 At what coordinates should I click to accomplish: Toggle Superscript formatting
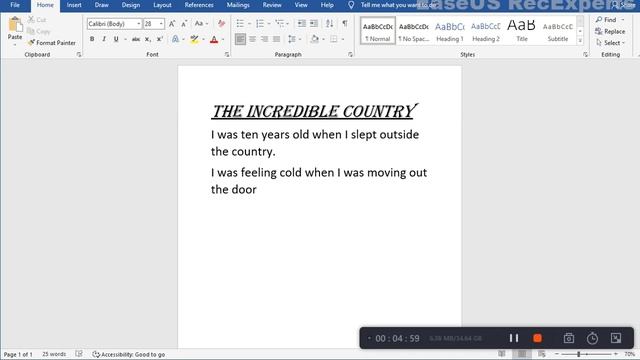tap(160, 39)
